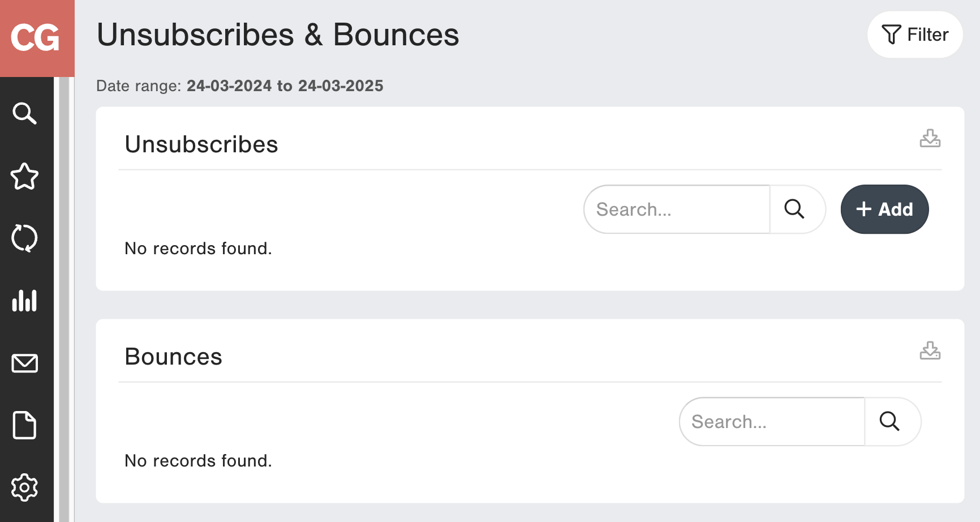Click the circular sync arrows sidebar icon
Viewport: 980px width, 522px height.
[x=25, y=238]
